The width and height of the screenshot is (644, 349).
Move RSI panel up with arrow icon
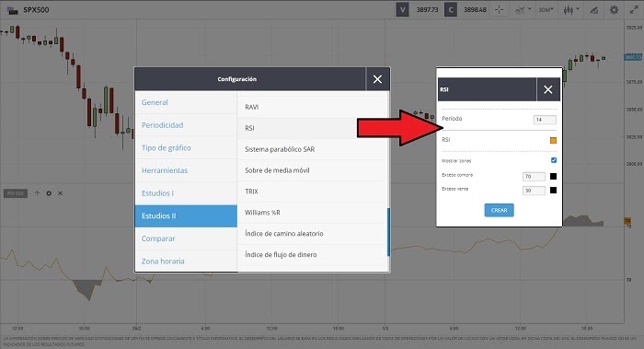click(x=37, y=193)
